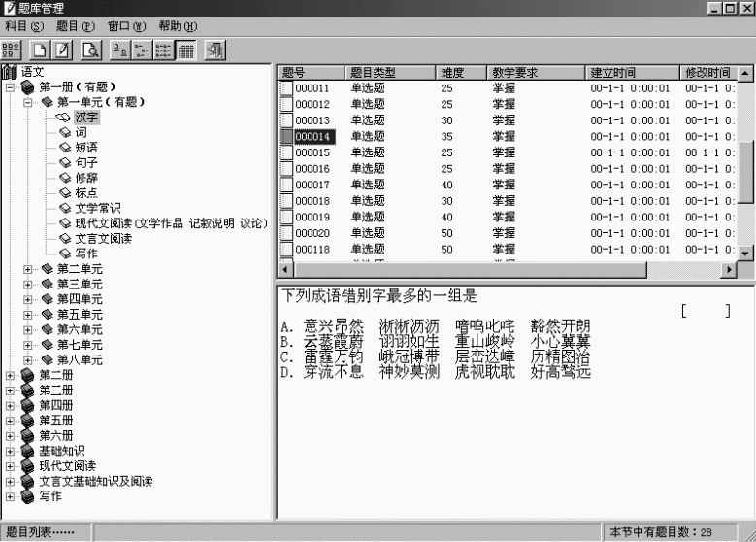This screenshot has width=756, height=542.
Task: Click the list scroll down arrow
Action: coord(745,253)
